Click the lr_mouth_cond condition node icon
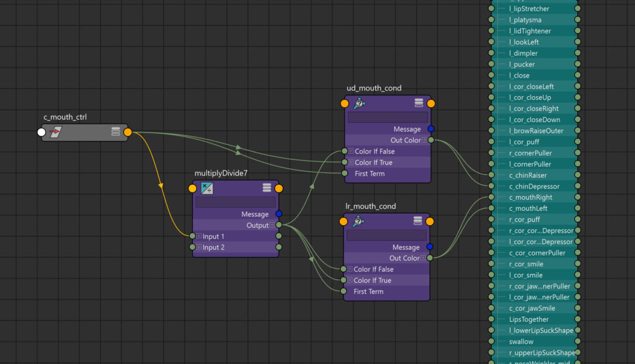This screenshot has height=364, width=635. point(358,221)
